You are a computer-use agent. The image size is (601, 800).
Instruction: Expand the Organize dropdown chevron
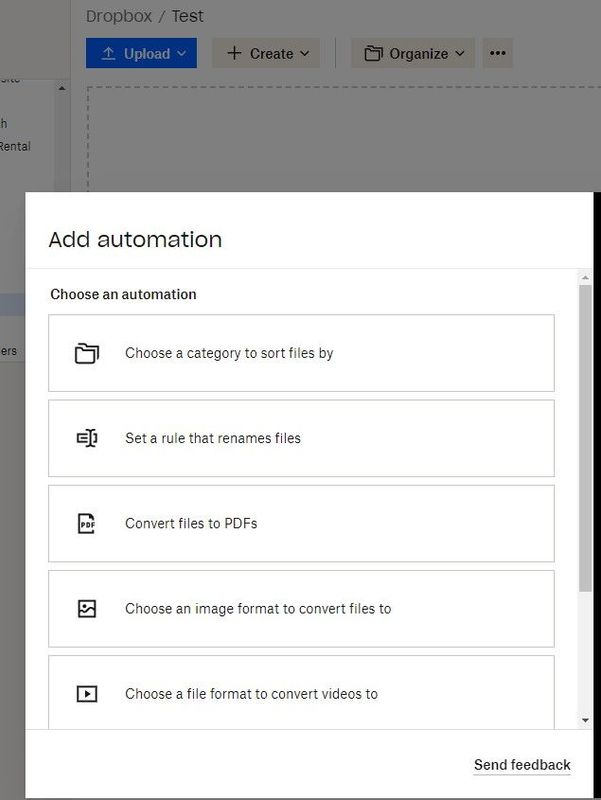[x=460, y=53]
